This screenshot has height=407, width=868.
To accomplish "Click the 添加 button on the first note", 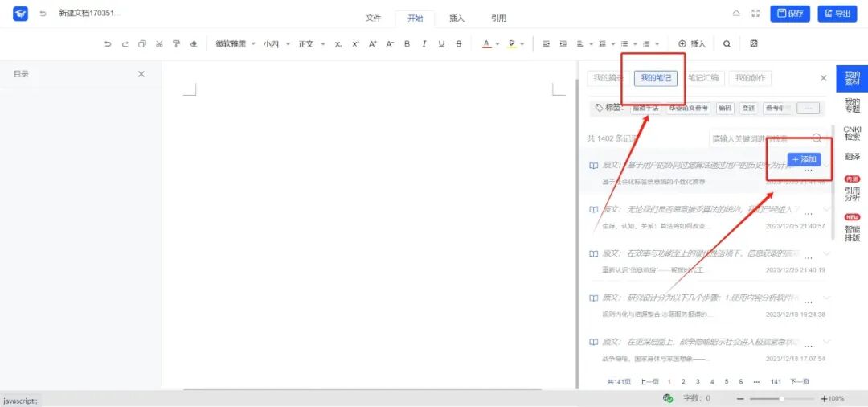I will [x=804, y=159].
